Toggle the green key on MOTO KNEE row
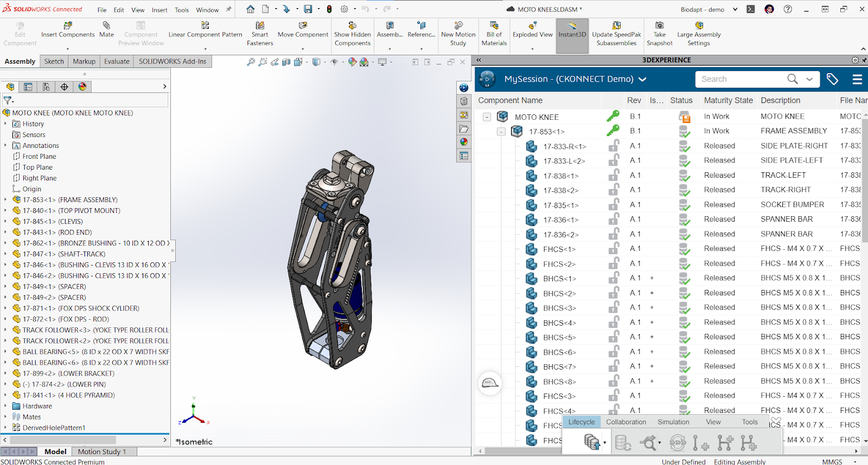The height and width of the screenshot is (465, 868). pyautogui.click(x=613, y=116)
